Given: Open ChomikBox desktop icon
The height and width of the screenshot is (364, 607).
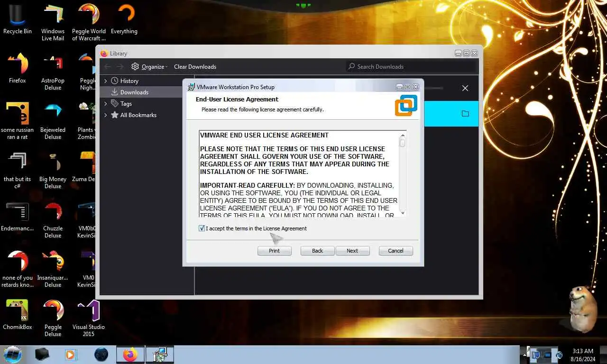Looking at the screenshot, I should click(x=18, y=315).
